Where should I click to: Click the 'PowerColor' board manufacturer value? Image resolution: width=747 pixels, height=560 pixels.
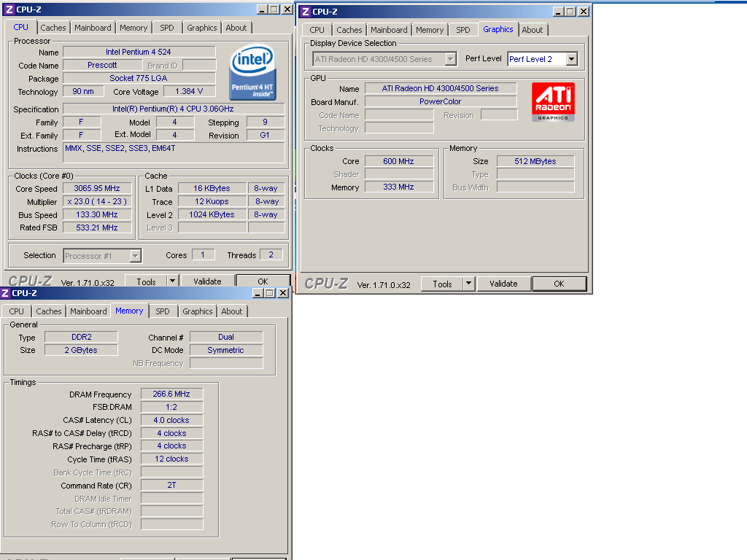click(441, 101)
